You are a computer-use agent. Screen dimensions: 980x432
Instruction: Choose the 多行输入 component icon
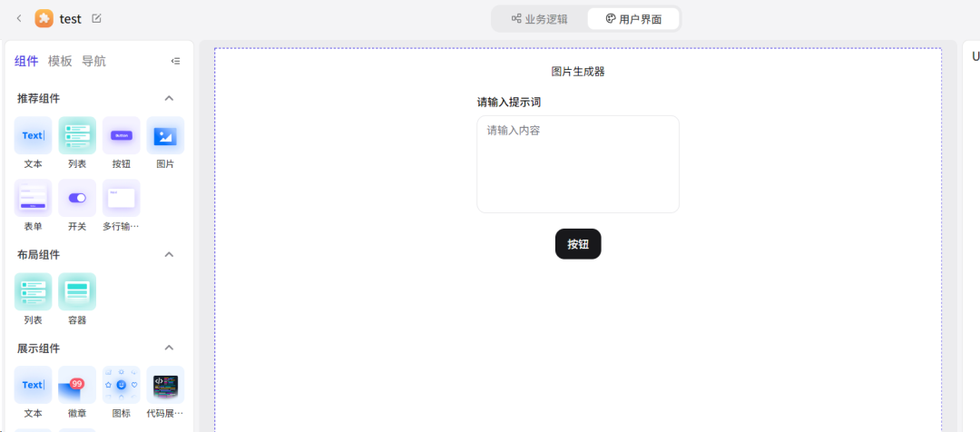click(122, 198)
